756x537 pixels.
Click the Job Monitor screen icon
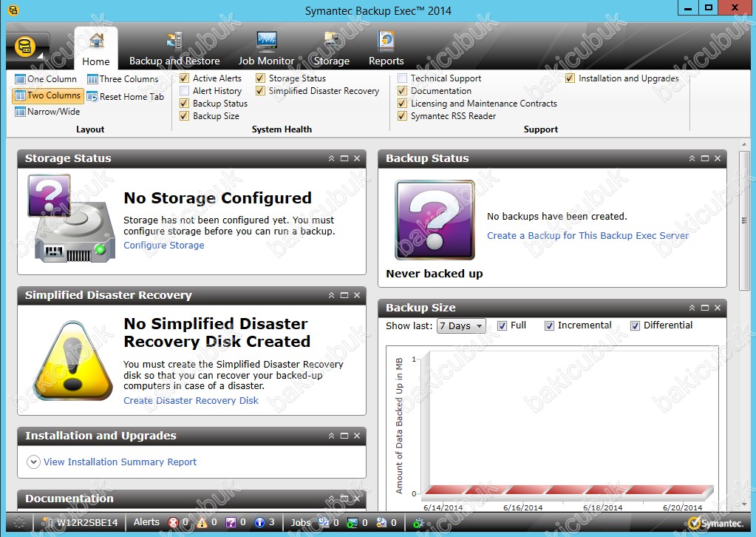(x=266, y=41)
